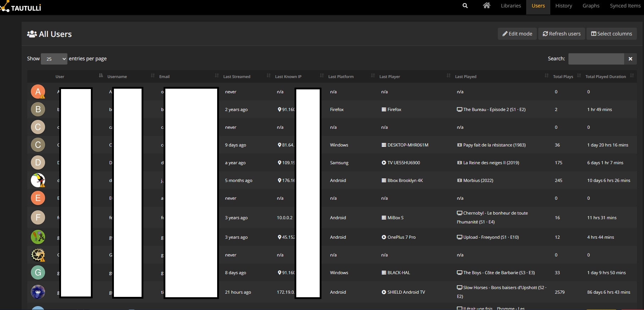Screen dimensions: 644x310
Task: Click the green 'G' user avatar
Action: [38, 272]
